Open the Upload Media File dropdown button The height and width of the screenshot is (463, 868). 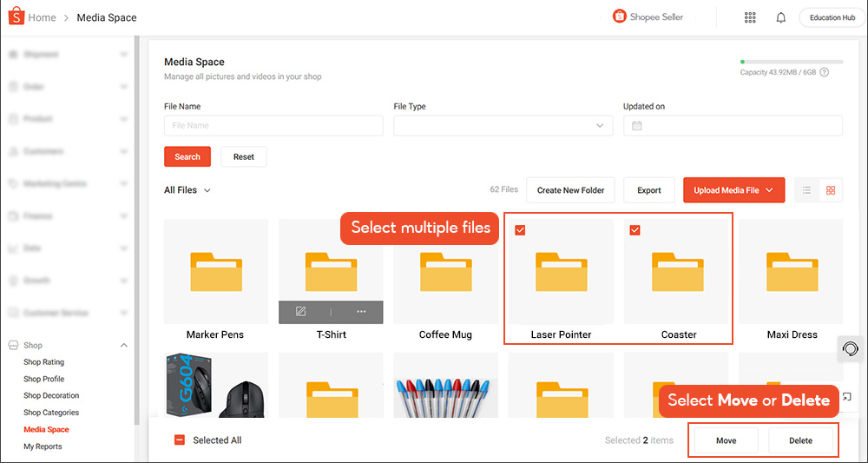(734, 190)
